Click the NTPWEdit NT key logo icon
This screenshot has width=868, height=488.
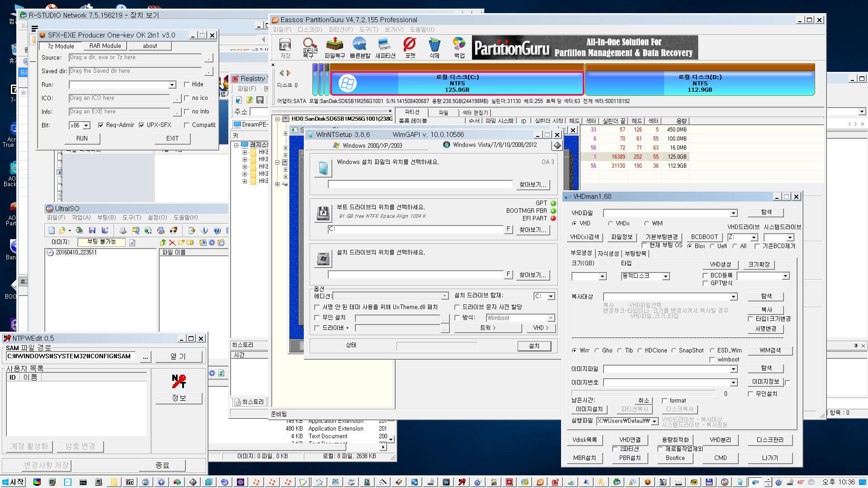click(x=179, y=381)
